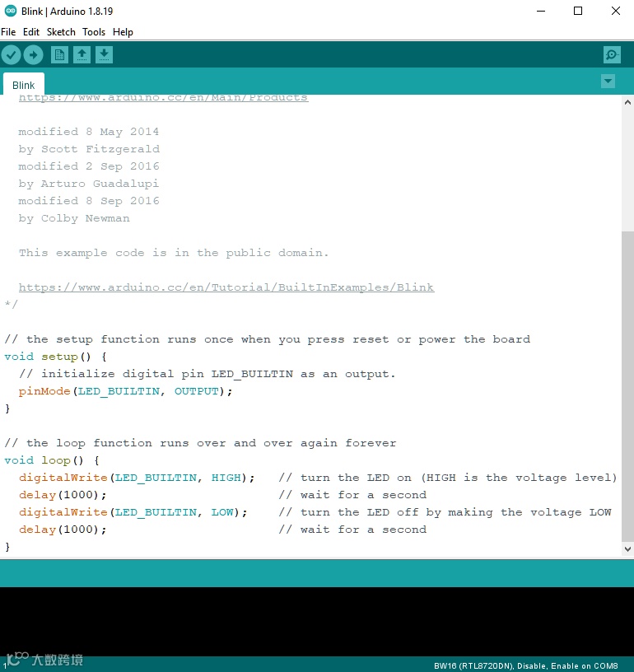This screenshot has width=634, height=672.
Task: Open the Tools menu
Action: (94, 32)
